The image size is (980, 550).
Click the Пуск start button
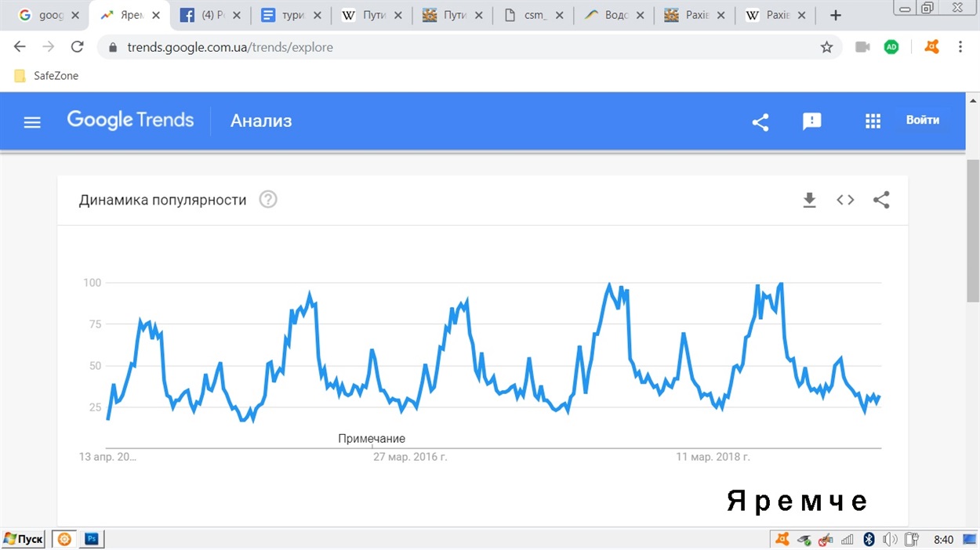(24, 539)
